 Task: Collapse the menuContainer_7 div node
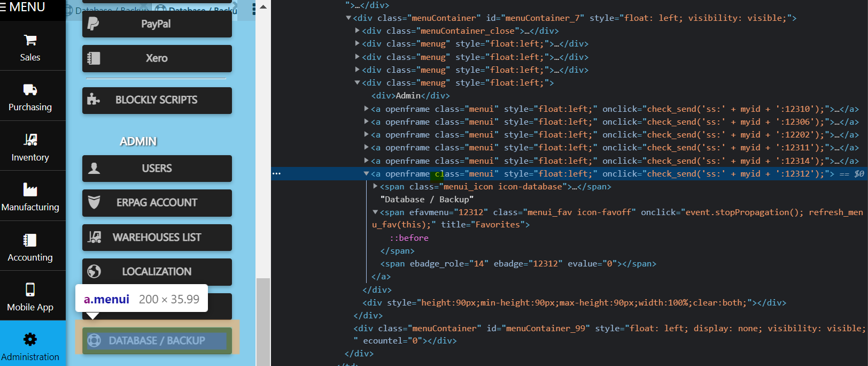click(x=348, y=18)
